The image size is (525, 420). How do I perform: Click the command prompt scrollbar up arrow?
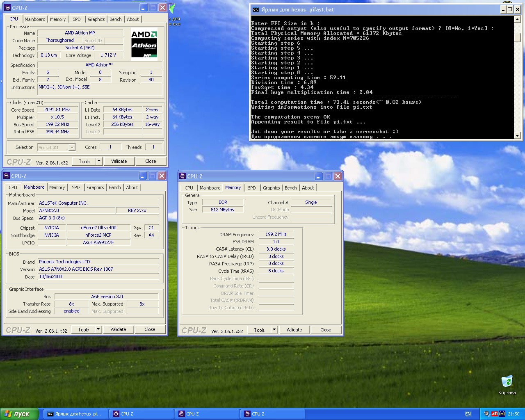(x=517, y=19)
